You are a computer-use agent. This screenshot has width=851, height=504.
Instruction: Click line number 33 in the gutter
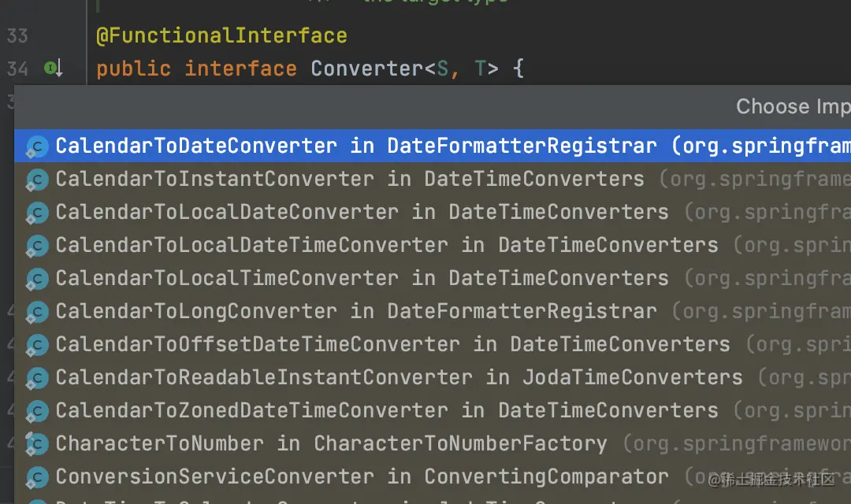(x=17, y=35)
